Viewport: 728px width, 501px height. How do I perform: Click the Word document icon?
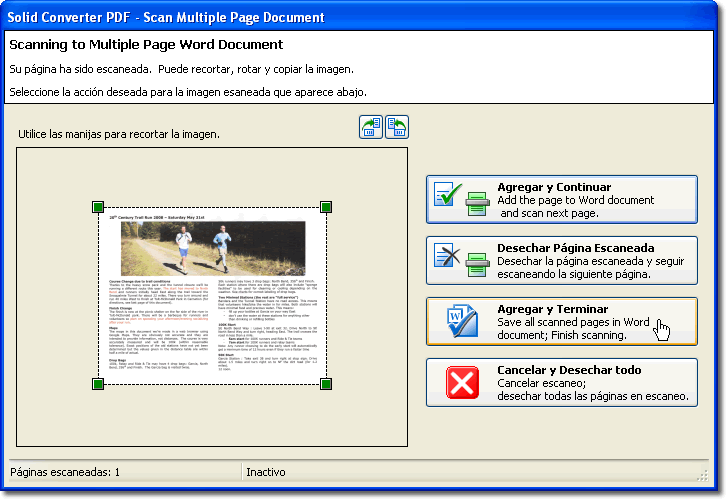pos(463,321)
